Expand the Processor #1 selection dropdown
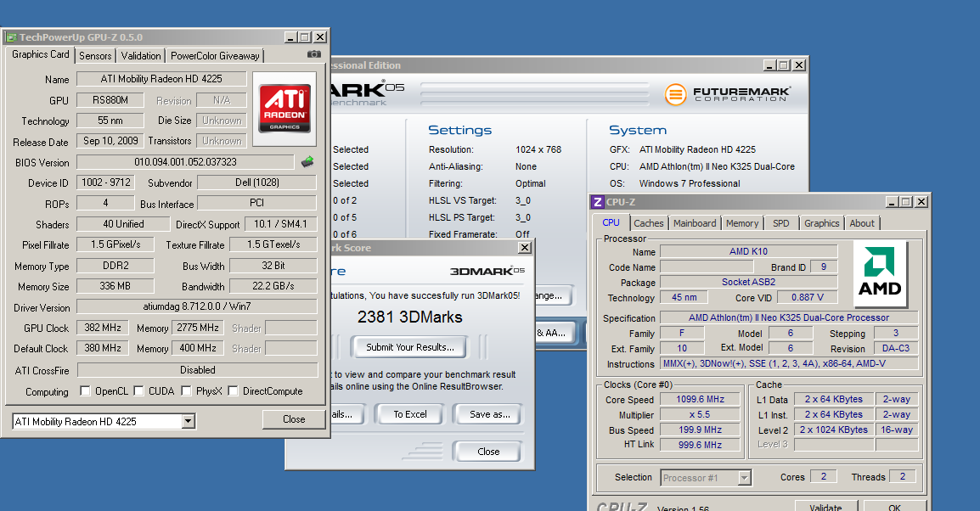 coord(744,478)
